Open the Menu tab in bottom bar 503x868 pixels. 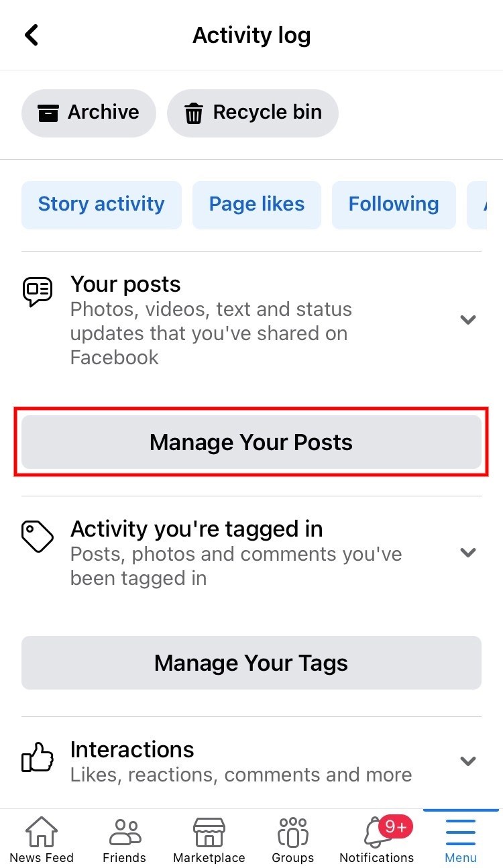click(461, 839)
